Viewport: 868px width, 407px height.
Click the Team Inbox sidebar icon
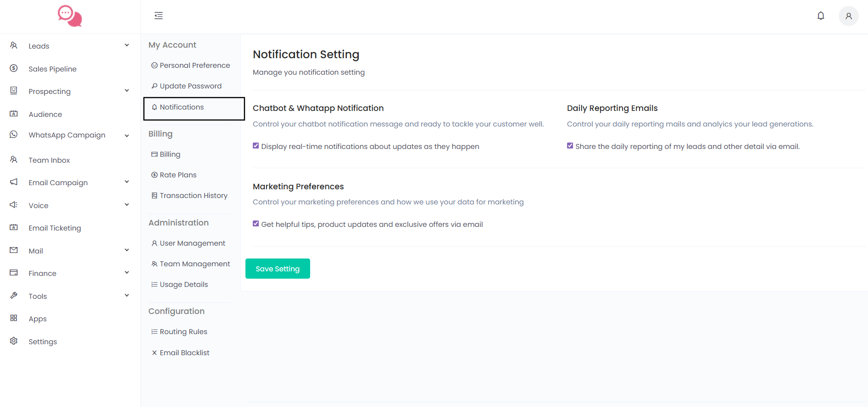click(14, 159)
